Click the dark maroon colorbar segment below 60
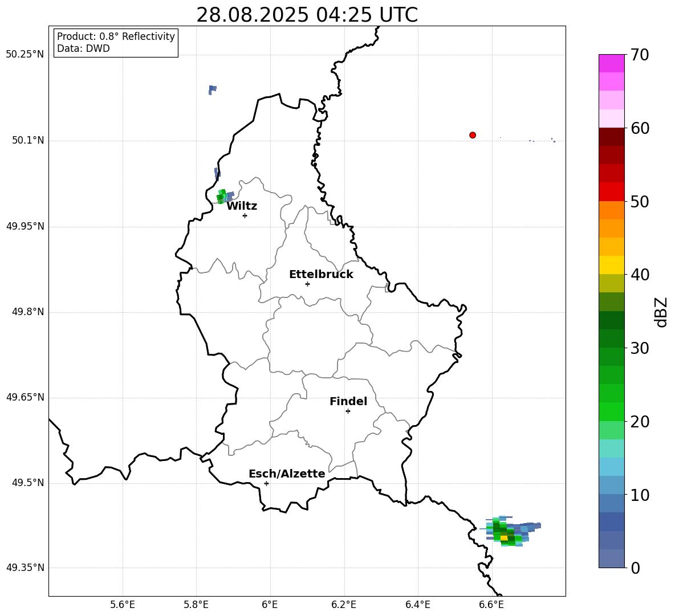This screenshot has width=675, height=616. pyautogui.click(x=611, y=137)
